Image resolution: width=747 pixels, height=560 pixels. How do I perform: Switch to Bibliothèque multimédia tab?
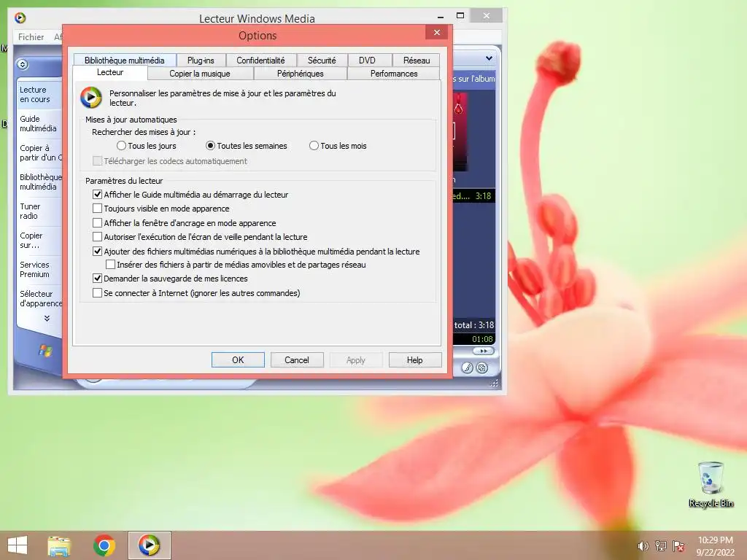[124, 61]
